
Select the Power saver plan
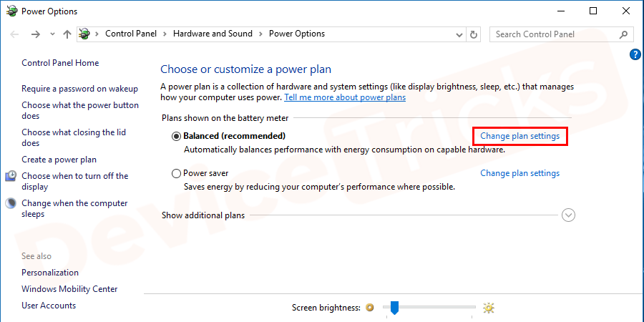pos(176,173)
